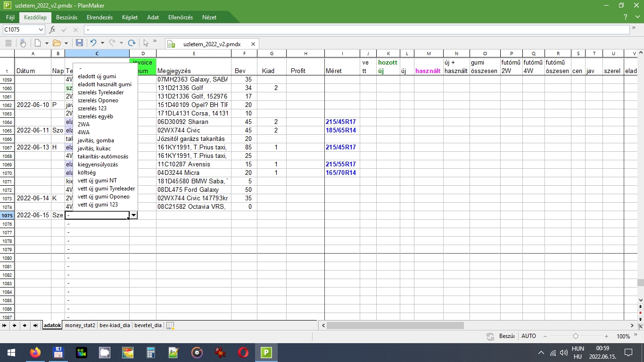Close the uzletem_2022_v2.pmdx document tab
This screenshot has width=644, height=362.
click(253, 44)
